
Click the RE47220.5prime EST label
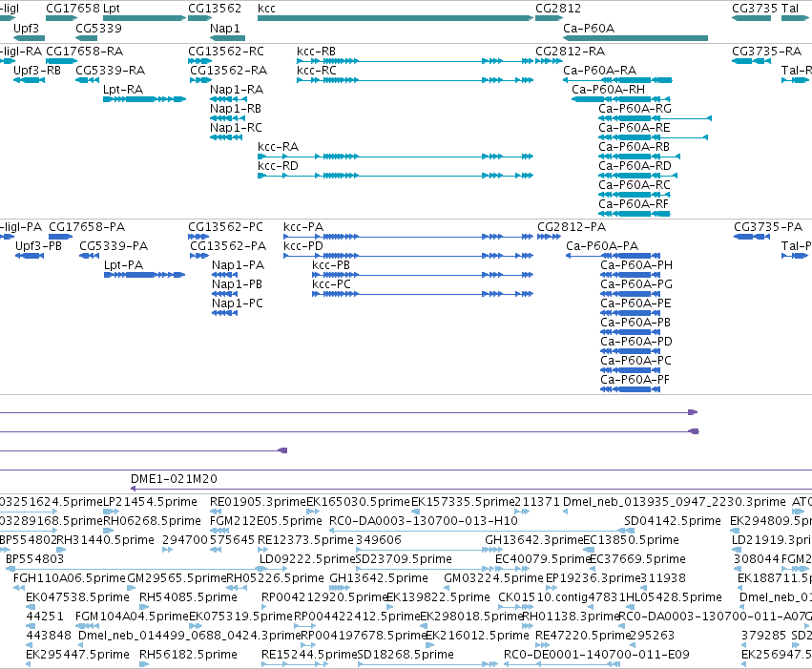point(583,636)
